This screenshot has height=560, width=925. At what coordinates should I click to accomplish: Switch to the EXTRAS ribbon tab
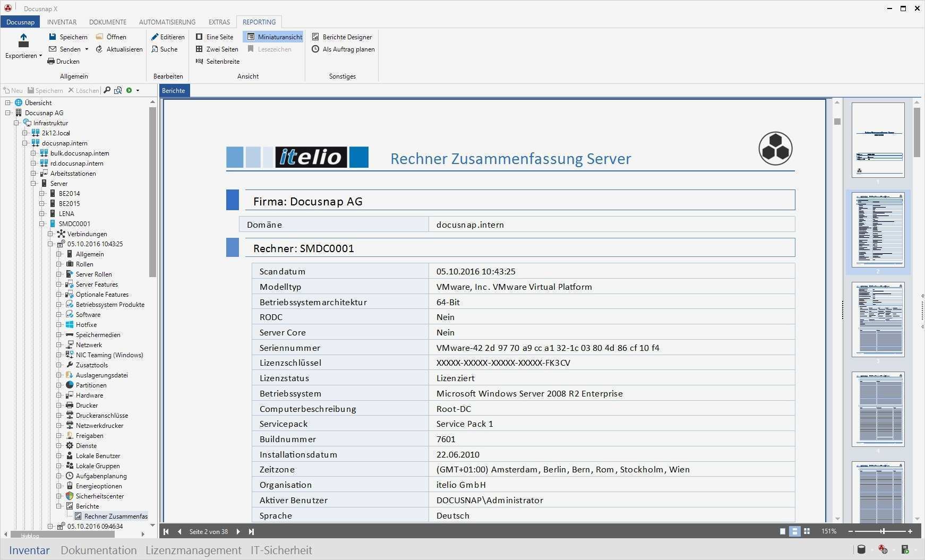pyautogui.click(x=219, y=22)
